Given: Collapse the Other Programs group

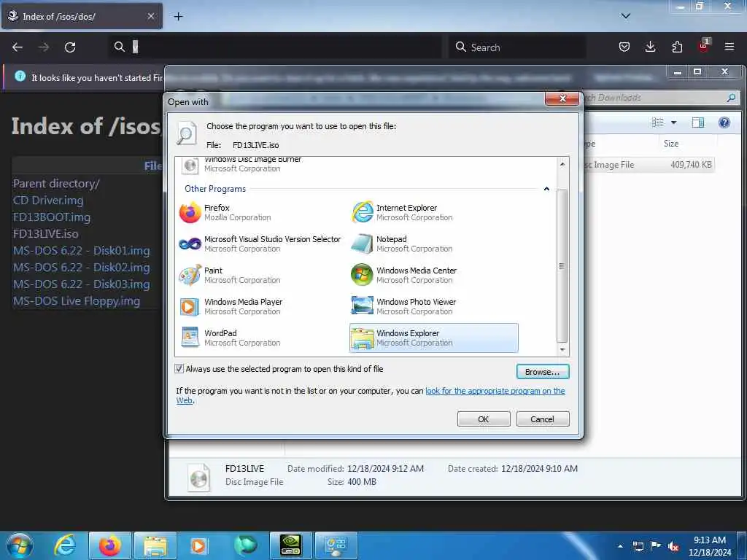Looking at the screenshot, I should click(x=546, y=189).
